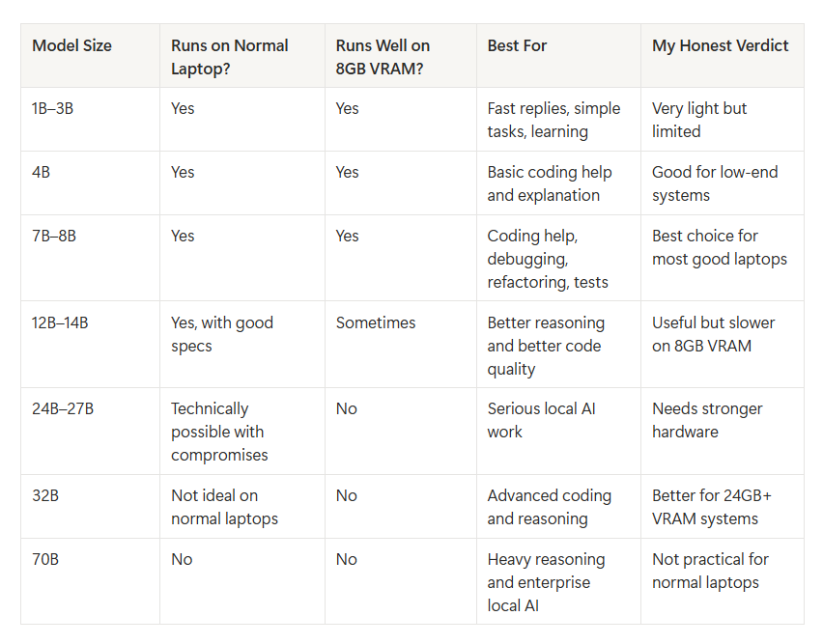Click the Runs on Normal Laptop? header
The image size is (823, 644).
(x=229, y=57)
